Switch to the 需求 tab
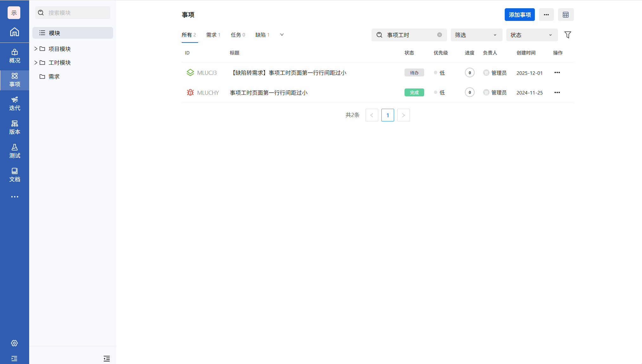The image size is (642, 364). (x=213, y=35)
